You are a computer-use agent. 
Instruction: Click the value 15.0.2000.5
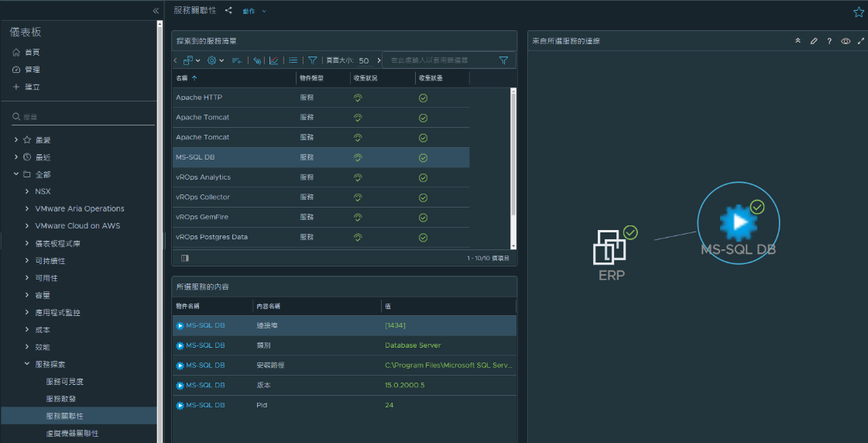(x=405, y=386)
